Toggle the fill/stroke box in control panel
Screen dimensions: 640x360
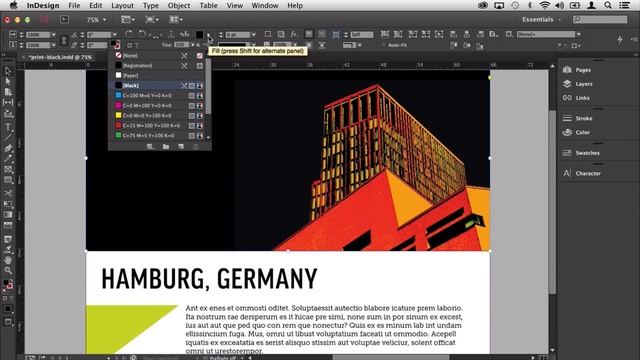point(115,44)
